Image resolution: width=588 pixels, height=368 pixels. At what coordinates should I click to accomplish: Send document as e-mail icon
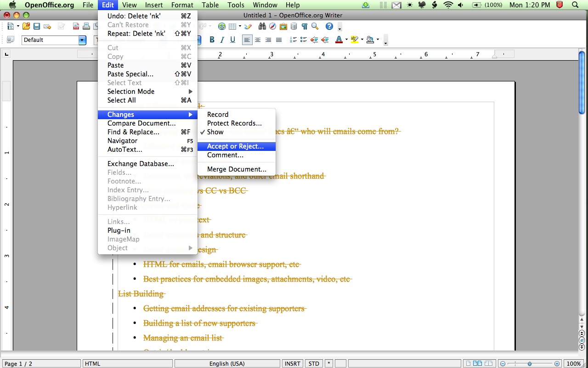coord(47,26)
